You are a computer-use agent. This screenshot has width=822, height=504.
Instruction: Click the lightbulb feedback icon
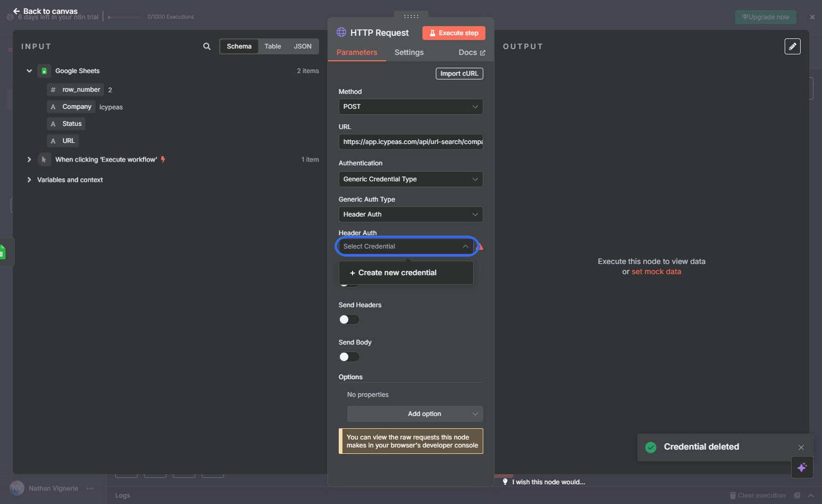[x=505, y=482]
